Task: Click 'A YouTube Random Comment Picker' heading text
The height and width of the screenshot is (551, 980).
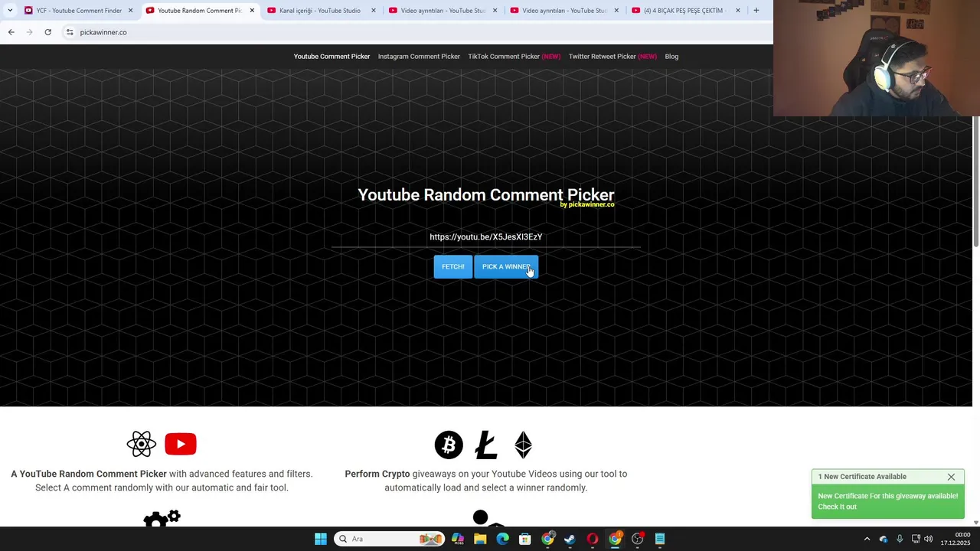Action: [x=89, y=474]
